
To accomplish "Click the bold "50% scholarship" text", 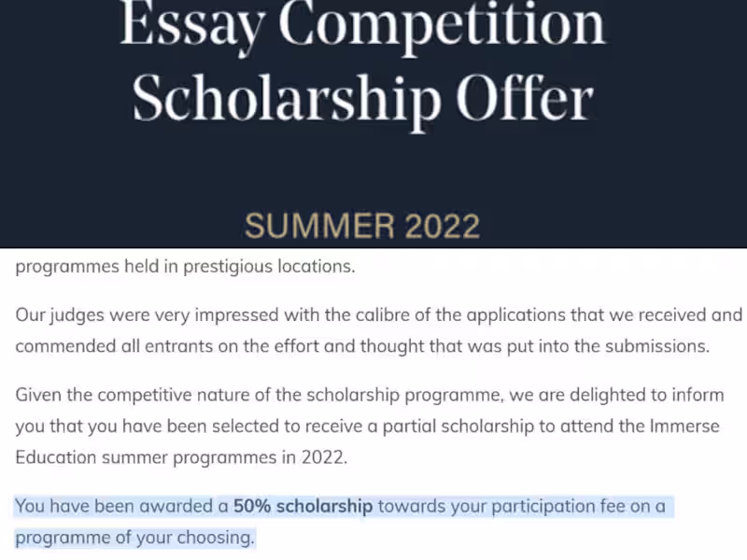I will coord(303,507).
